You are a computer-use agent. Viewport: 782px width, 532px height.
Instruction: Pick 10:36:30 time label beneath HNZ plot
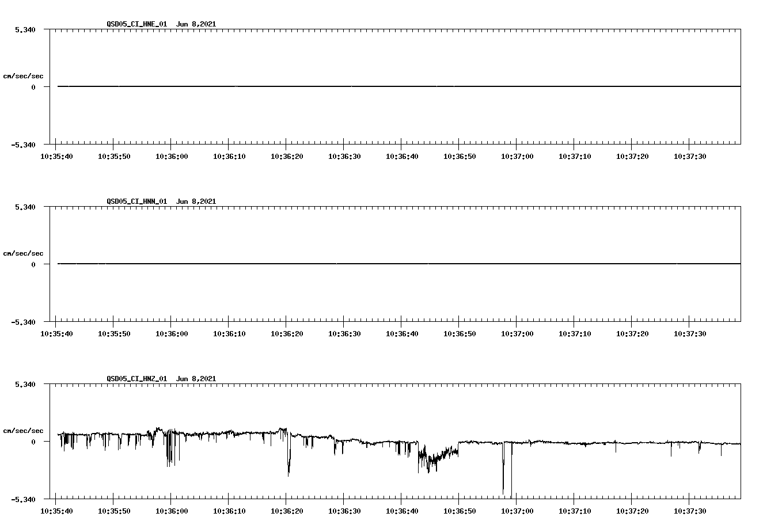tap(344, 511)
